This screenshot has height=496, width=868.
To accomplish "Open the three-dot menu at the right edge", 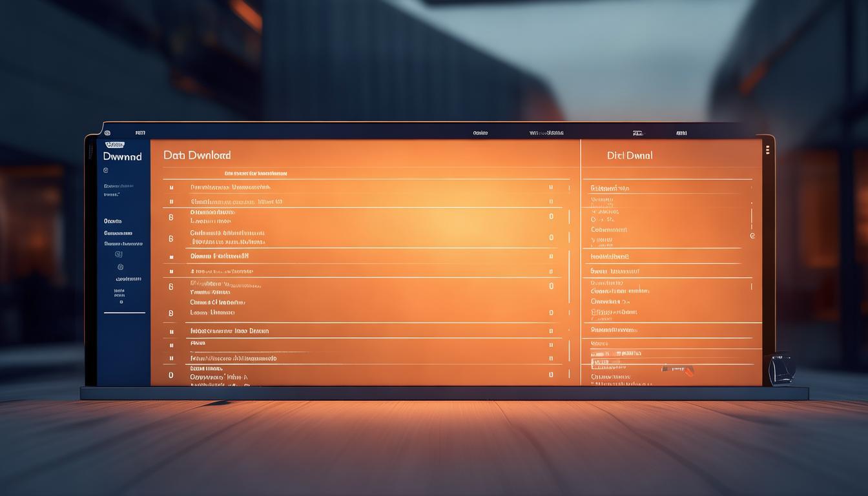I will click(767, 150).
